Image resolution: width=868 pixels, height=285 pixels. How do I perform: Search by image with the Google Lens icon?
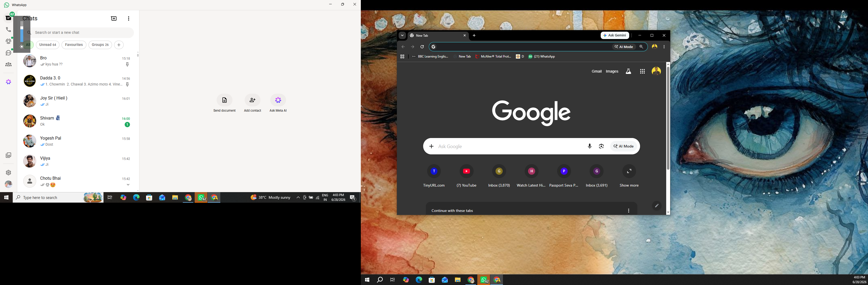tap(601, 146)
